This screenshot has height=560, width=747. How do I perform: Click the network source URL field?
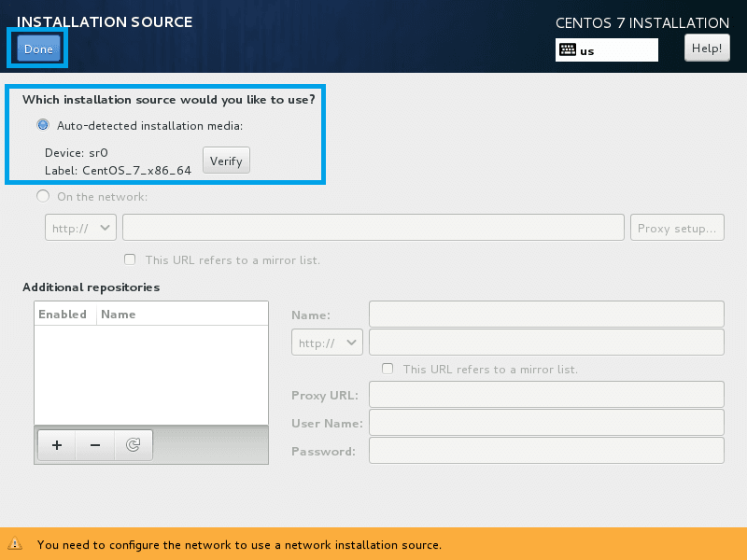[373, 228]
